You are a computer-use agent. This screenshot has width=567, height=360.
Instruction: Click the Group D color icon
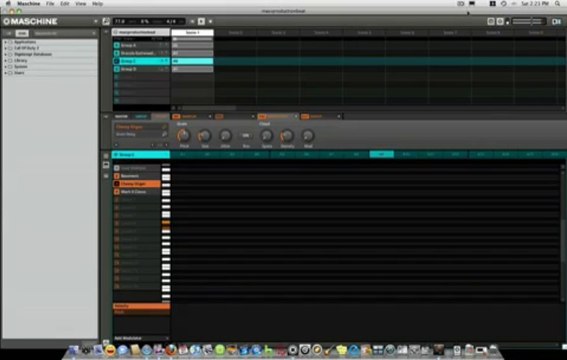116,69
